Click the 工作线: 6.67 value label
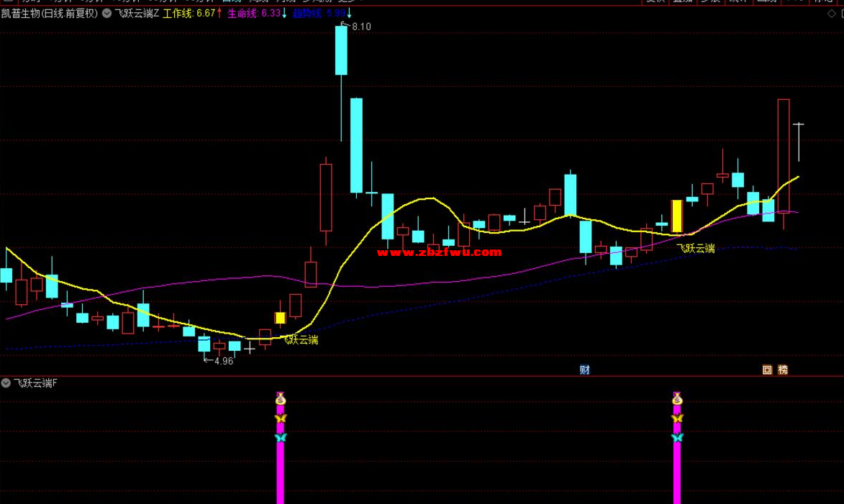The width and height of the screenshot is (844, 504). pyautogui.click(x=189, y=14)
